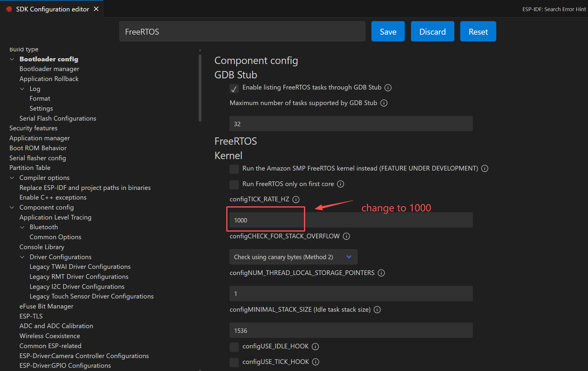Collapse the Bootloader config tree node
The height and width of the screenshot is (371, 588).
[x=12, y=59]
